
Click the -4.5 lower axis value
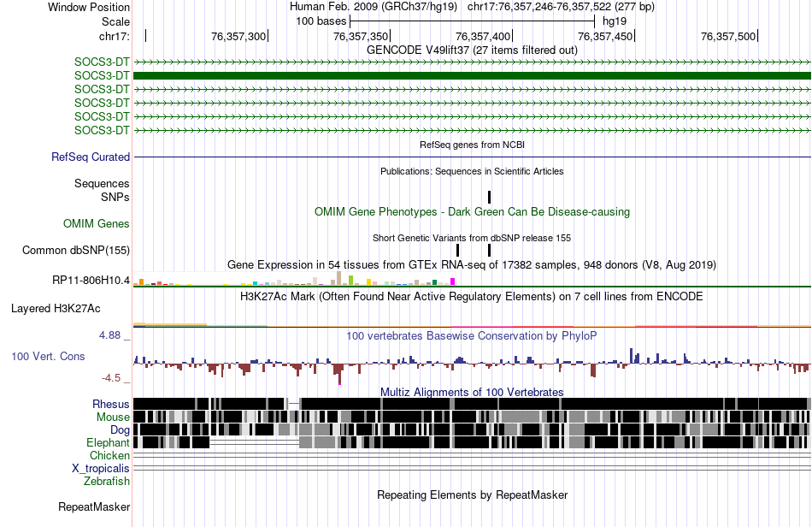(x=111, y=378)
